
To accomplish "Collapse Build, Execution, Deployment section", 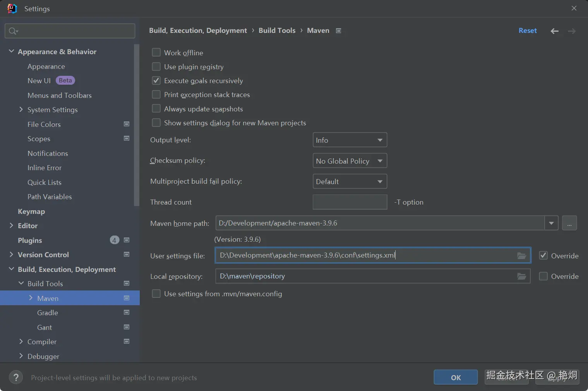I will 11,269.
